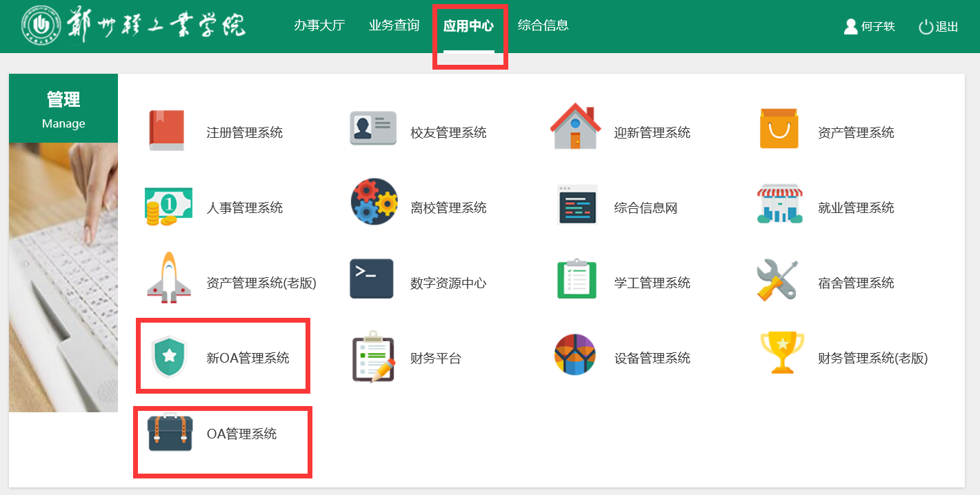The image size is (980, 495).
Task: Open the briefcase icon for OA管理系统
Action: (x=169, y=432)
